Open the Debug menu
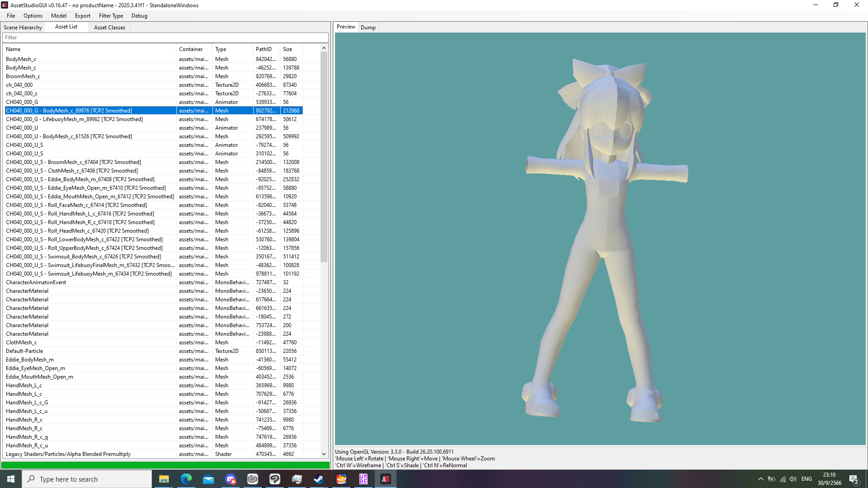The height and width of the screenshot is (488, 868). pos(139,16)
